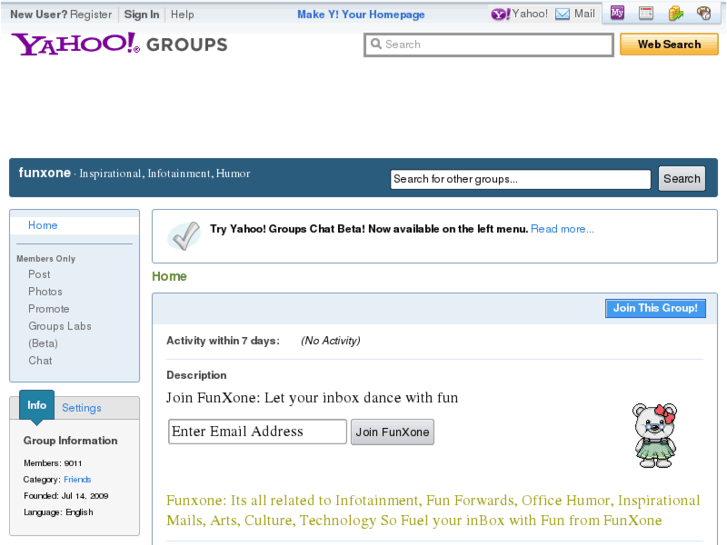
Task: Open Chat in the left menu
Action: tap(40, 360)
